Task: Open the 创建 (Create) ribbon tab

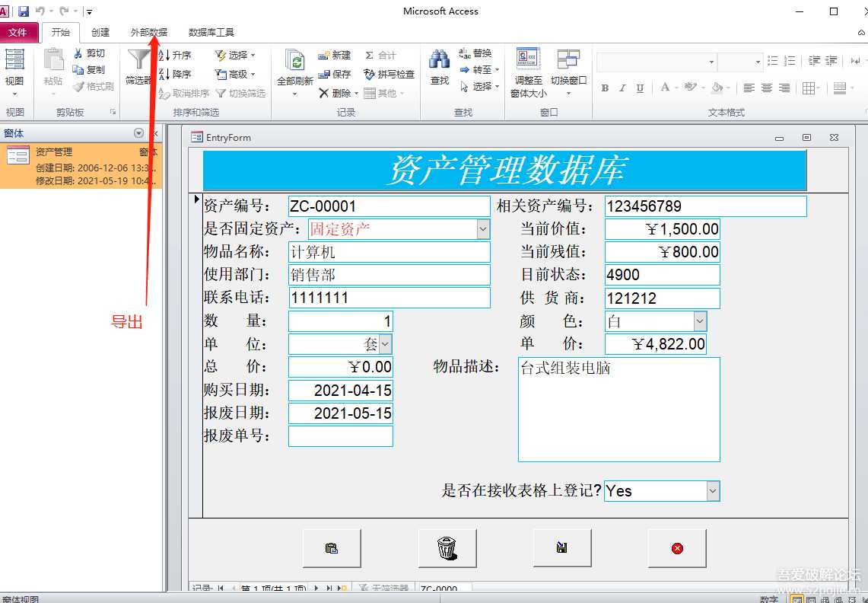Action: (100, 33)
